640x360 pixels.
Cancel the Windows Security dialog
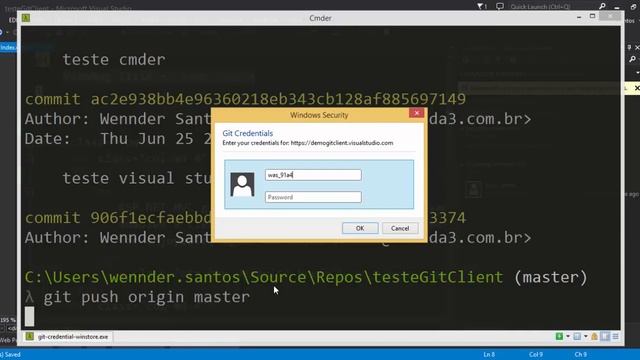(400, 228)
